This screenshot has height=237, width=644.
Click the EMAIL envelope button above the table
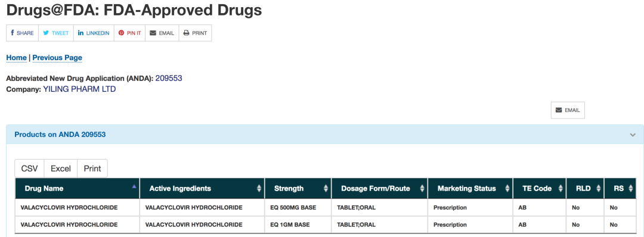[568, 110]
